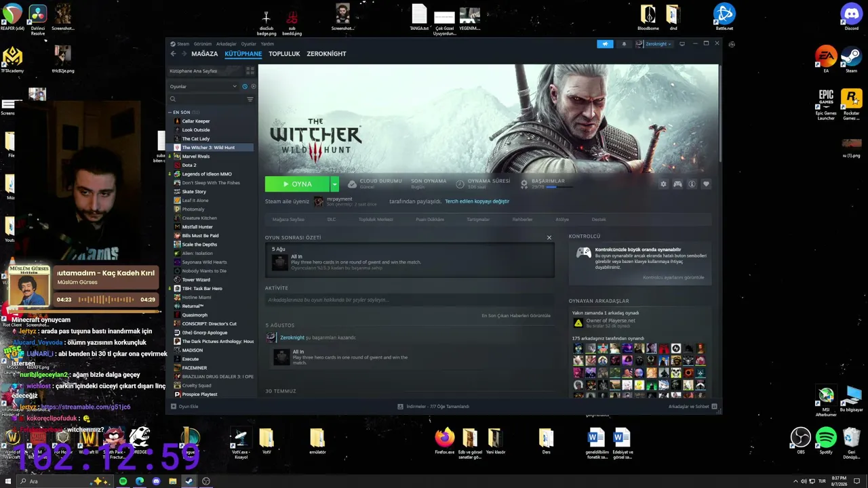Select Cellar Keeper in game list
Image resolution: width=868 pixels, height=488 pixels.
point(196,121)
